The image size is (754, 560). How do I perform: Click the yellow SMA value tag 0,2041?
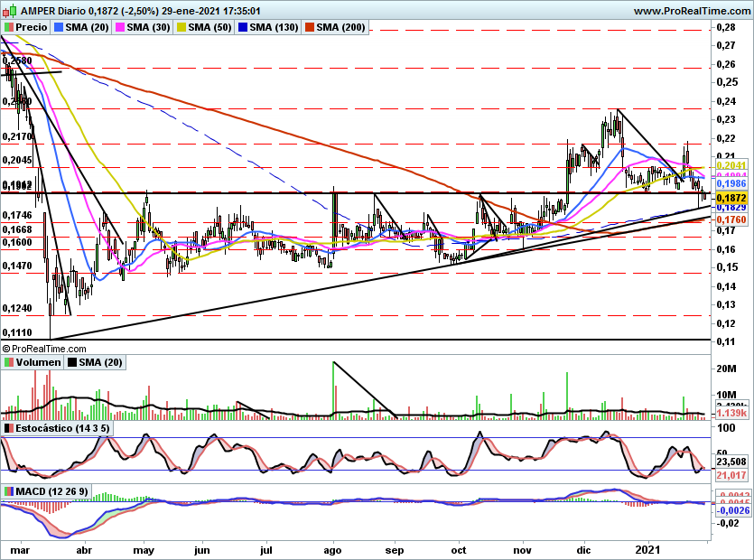tap(731, 165)
